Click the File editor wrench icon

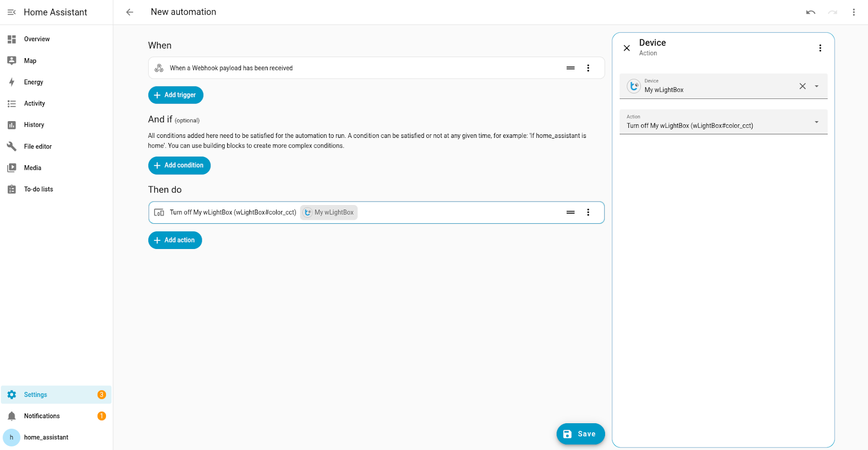tap(12, 146)
